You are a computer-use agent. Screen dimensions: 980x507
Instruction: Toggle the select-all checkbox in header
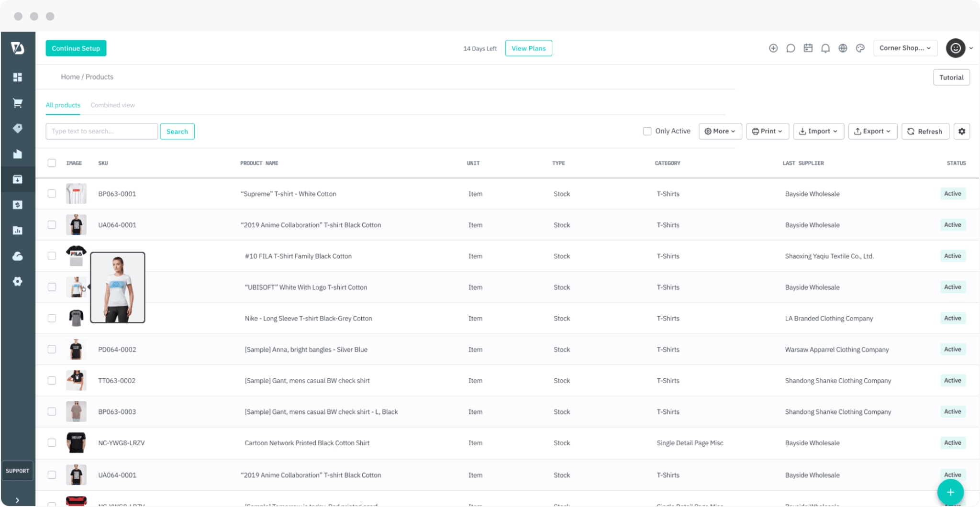(52, 163)
